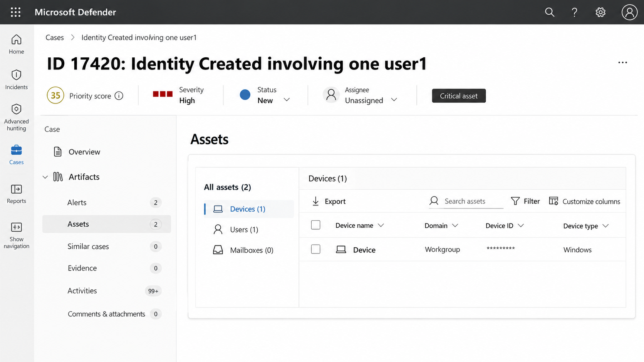Go to Home in left rail
The height and width of the screenshot is (362, 644).
pyautogui.click(x=17, y=44)
